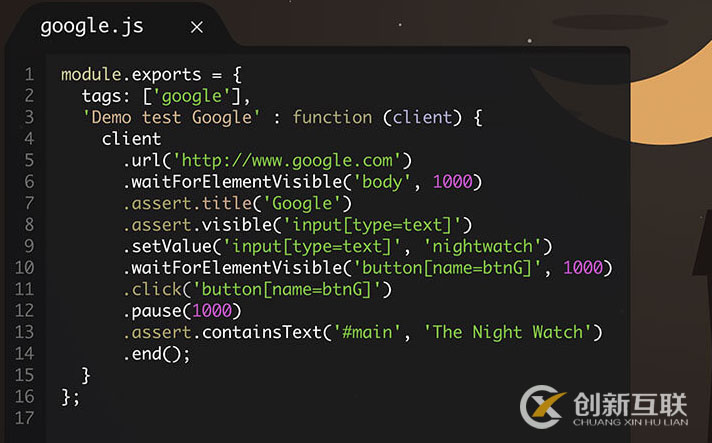Click the word 'module' on line 1

click(91, 74)
